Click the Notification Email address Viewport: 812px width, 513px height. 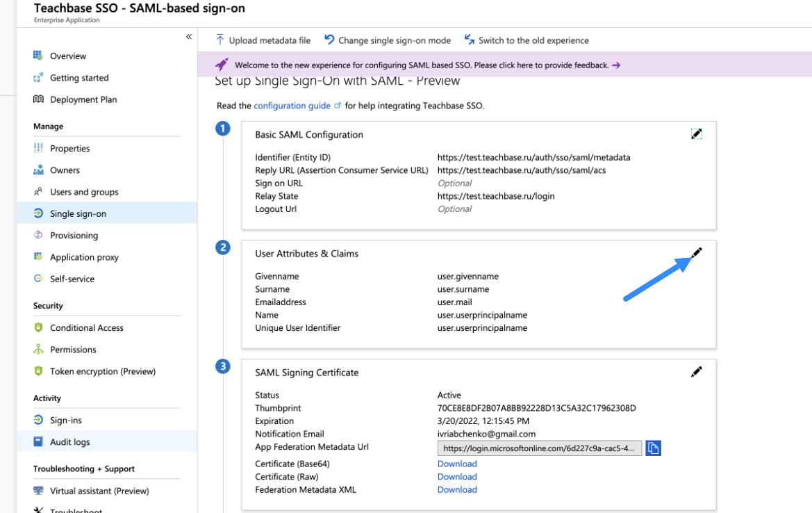point(486,434)
